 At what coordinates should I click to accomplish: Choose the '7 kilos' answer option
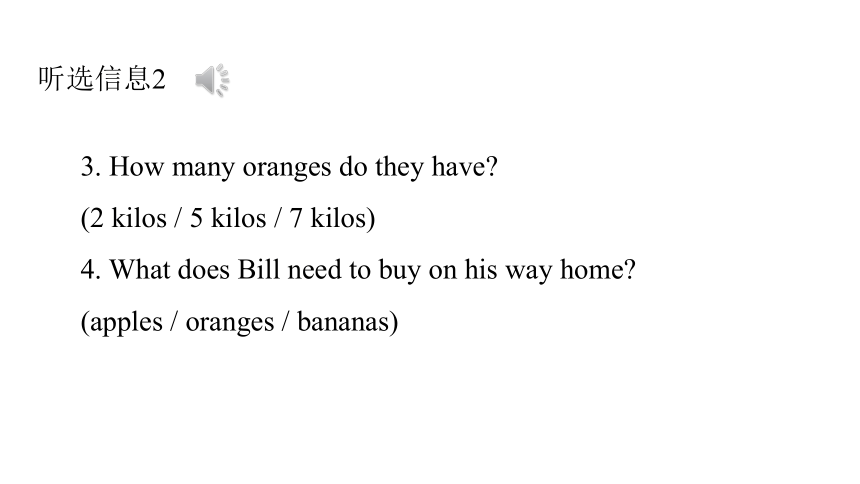point(328,218)
